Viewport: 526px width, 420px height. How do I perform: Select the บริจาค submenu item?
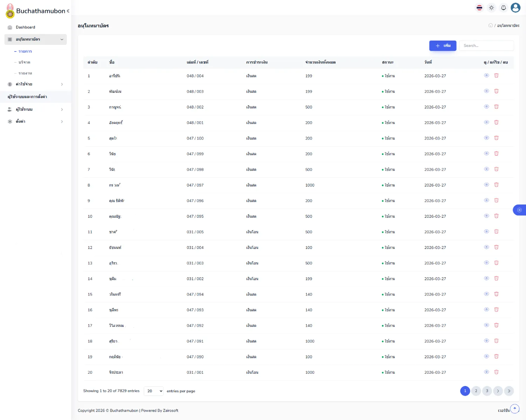25,62
